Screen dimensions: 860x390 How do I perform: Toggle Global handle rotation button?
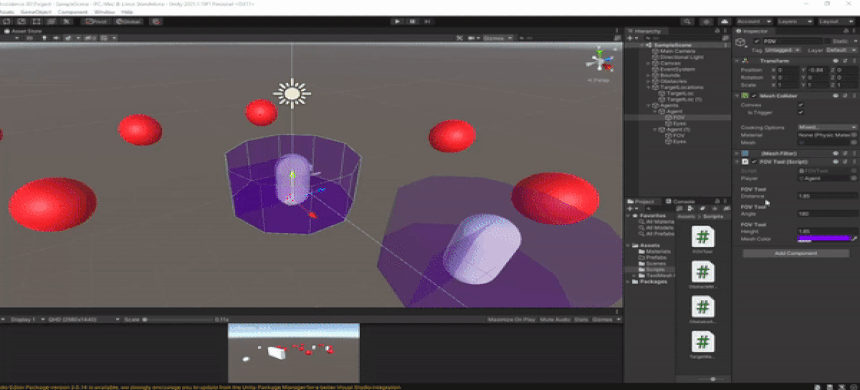[128, 21]
